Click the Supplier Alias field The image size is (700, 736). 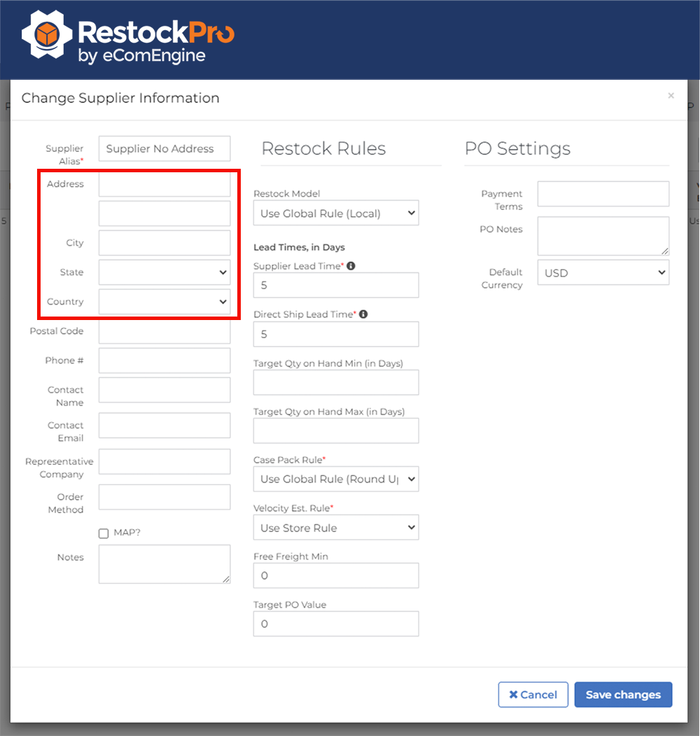coord(164,148)
